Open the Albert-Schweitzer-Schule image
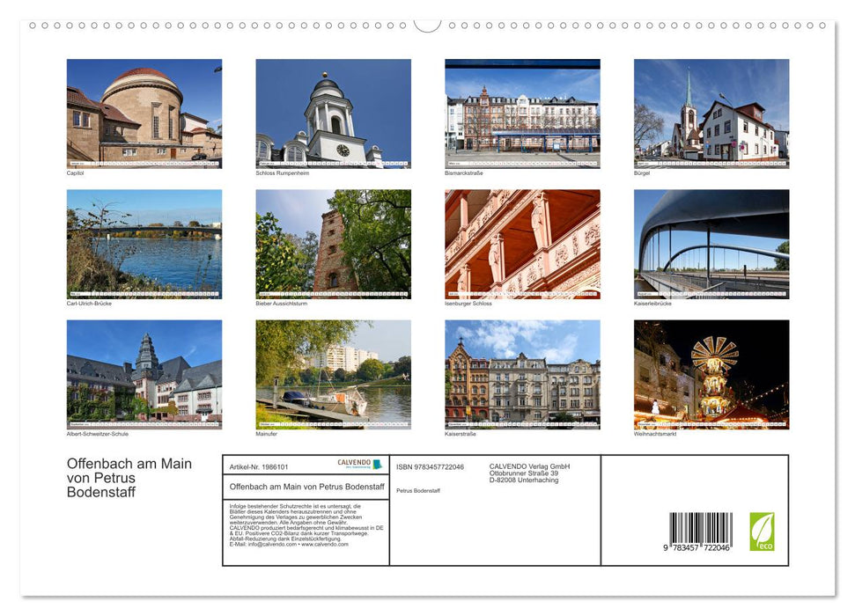 pyautogui.click(x=144, y=374)
